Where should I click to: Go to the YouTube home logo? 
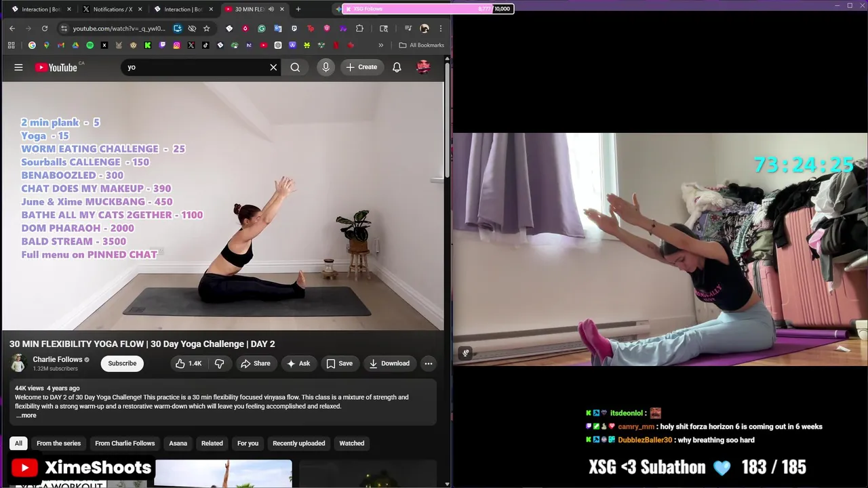56,67
